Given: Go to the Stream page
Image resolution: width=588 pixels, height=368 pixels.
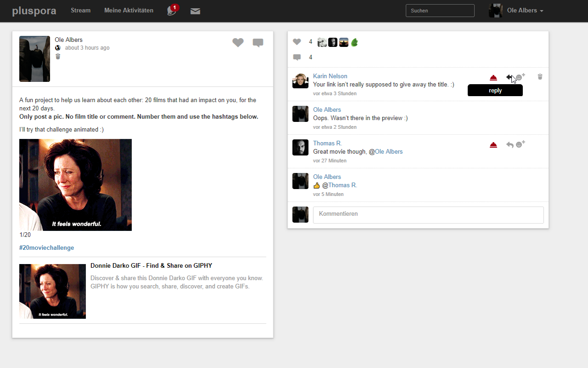Looking at the screenshot, I should (x=80, y=11).
